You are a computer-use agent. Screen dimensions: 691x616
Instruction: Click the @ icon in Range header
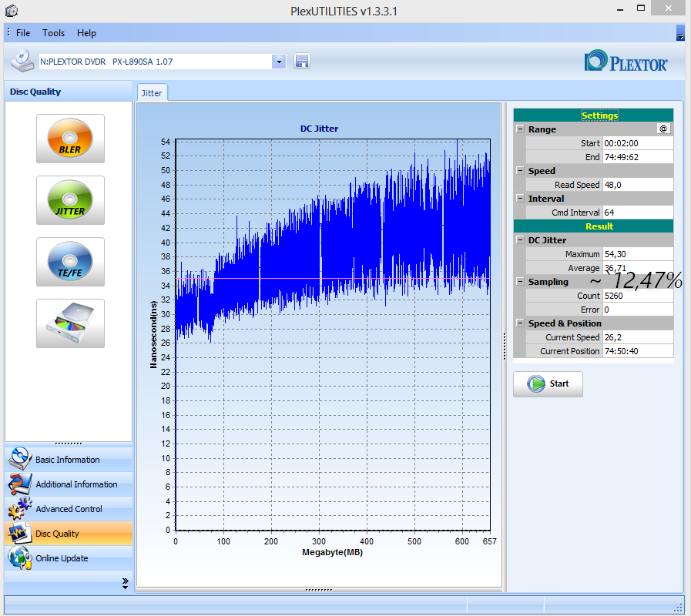tap(663, 129)
